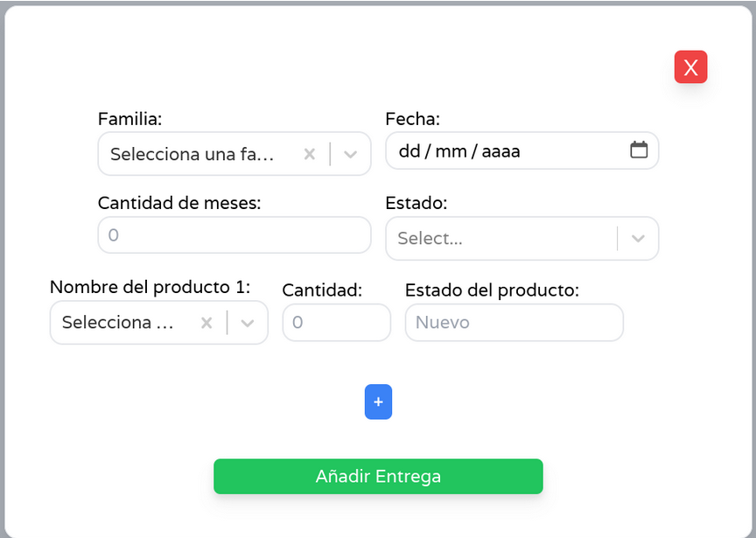Screen dimensions: 756x538
Task: Select the 'aaaa' year segment in Fecha
Action: pyautogui.click(x=500, y=151)
